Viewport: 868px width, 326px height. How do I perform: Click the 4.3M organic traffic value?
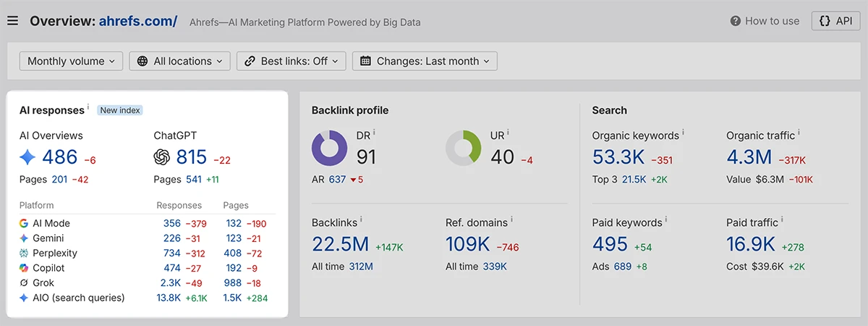pyautogui.click(x=749, y=157)
